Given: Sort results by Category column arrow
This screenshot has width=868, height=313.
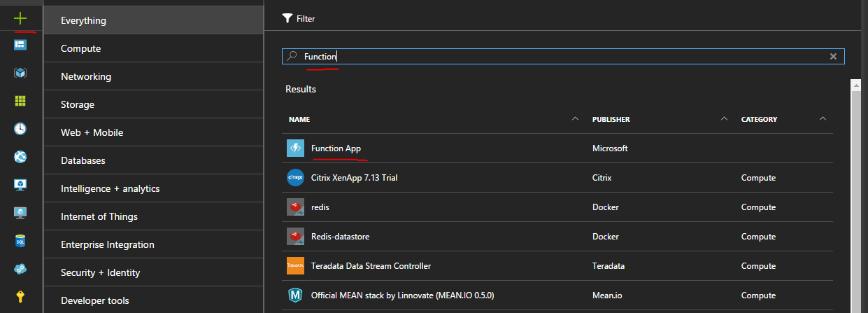Looking at the screenshot, I should coord(823,119).
